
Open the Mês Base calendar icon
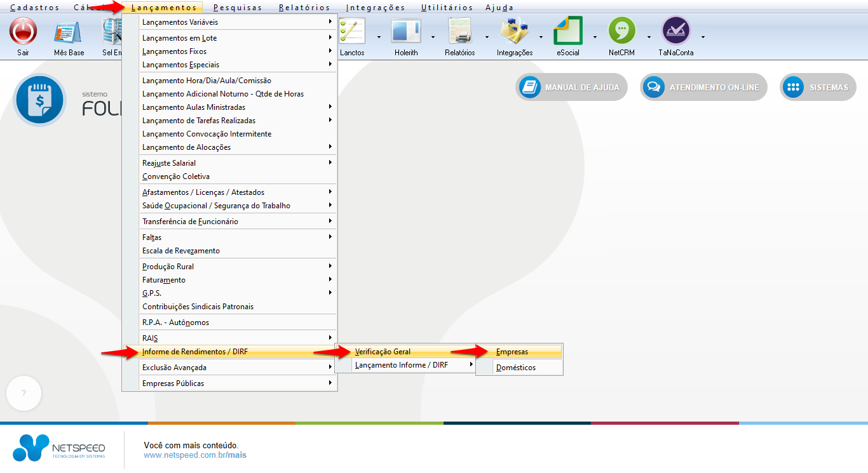click(69, 31)
